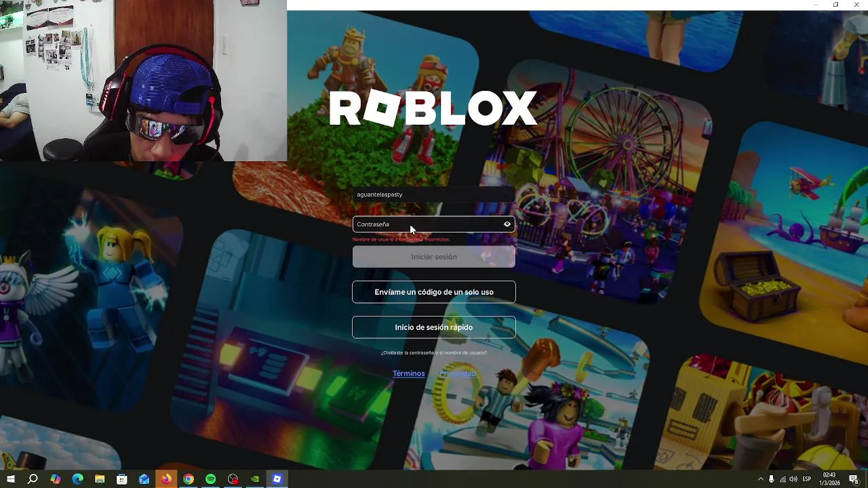
Task: Open the volume control tray icon
Action: [x=793, y=479]
